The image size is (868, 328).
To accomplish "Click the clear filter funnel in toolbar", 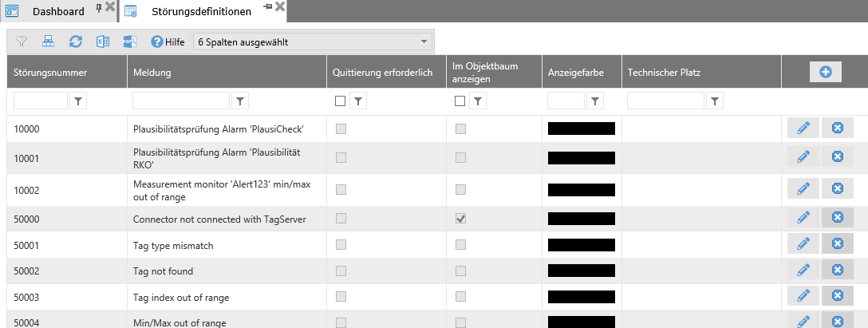I will 22,41.
